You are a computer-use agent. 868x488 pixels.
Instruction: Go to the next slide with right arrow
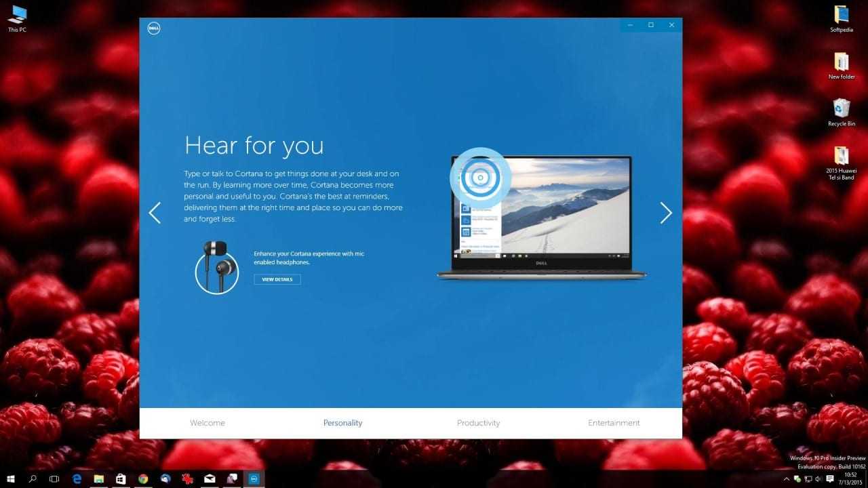[666, 213]
